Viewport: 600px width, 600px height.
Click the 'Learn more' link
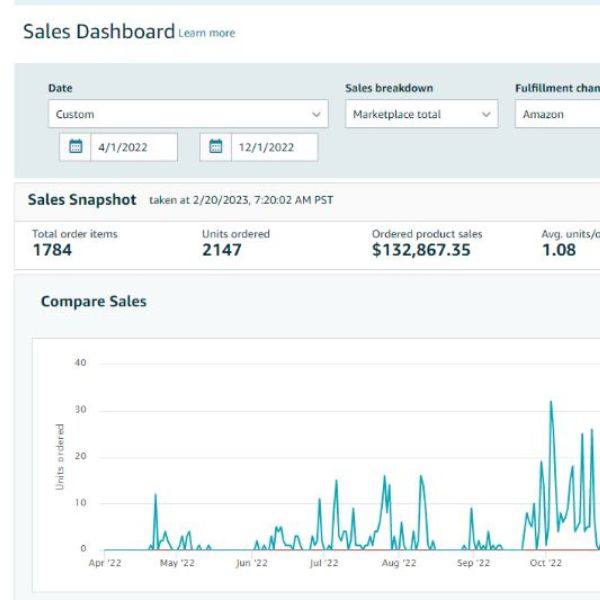(207, 33)
